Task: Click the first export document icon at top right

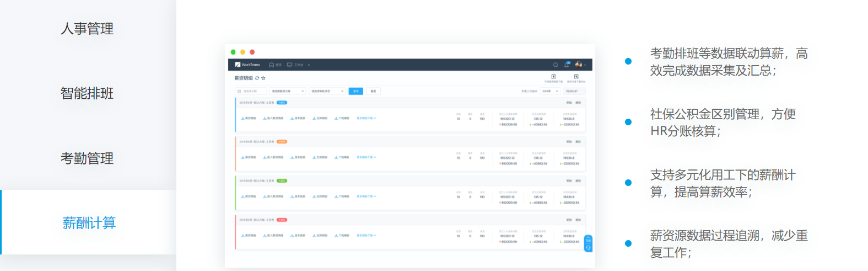Action: point(553,76)
